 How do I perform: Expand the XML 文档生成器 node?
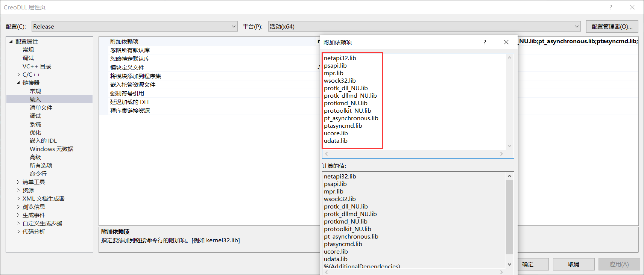pos(18,198)
